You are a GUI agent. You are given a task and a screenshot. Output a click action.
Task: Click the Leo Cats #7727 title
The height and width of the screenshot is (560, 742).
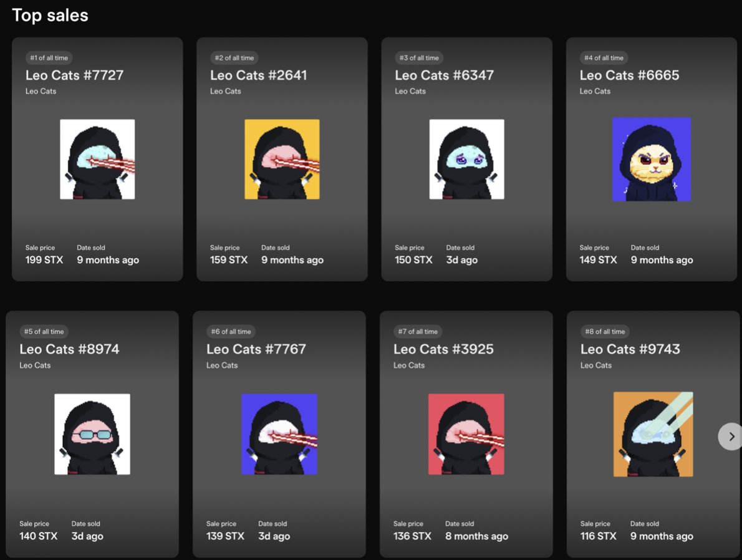(74, 75)
